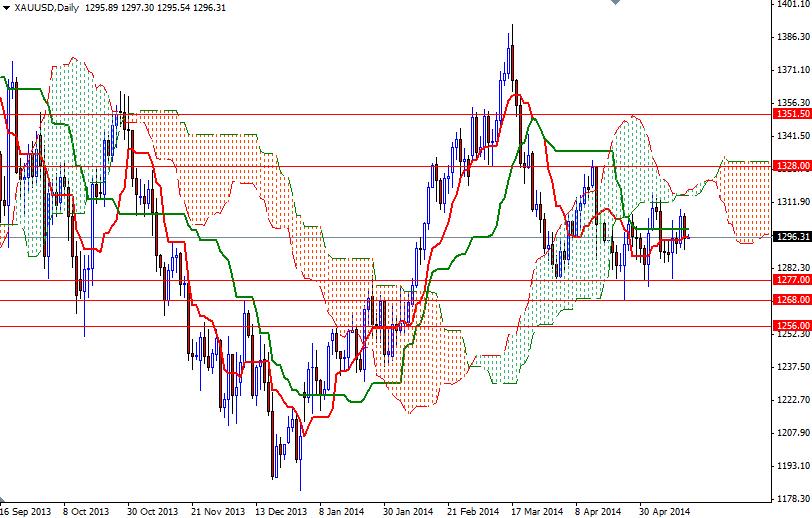Click the 30 Apr 2014 date label
812x518 pixels.
pyautogui.click(x=664, y=511)
